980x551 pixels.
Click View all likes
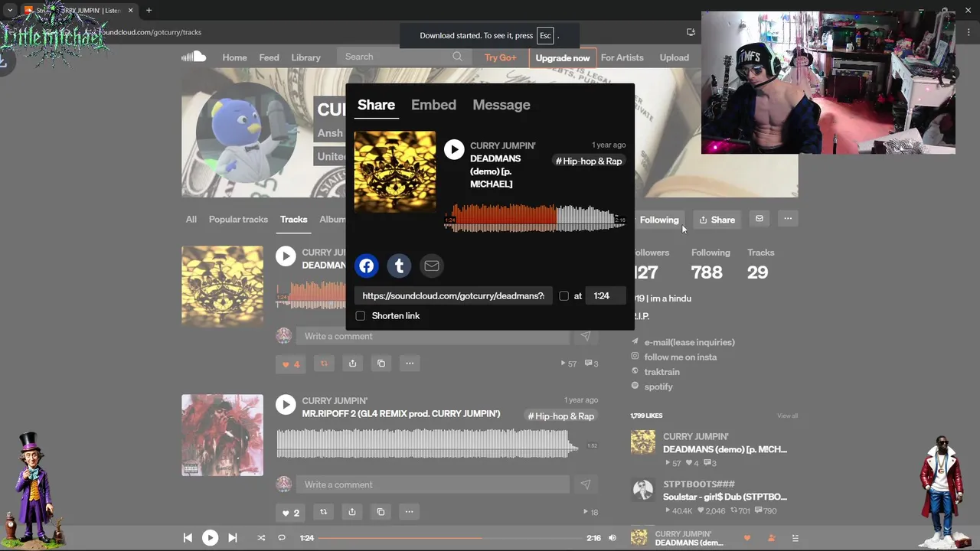coord(787,416)
